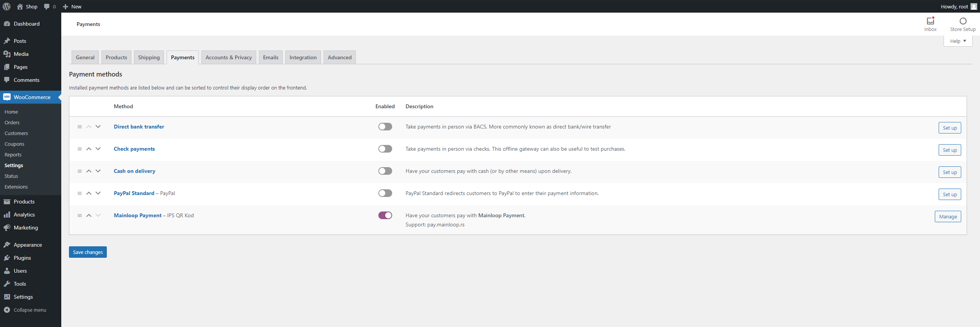The height and width of the screenshot is (327, 980).
Task: Open comments bubble icon in admin bar
Action: [x=47, y=7]
